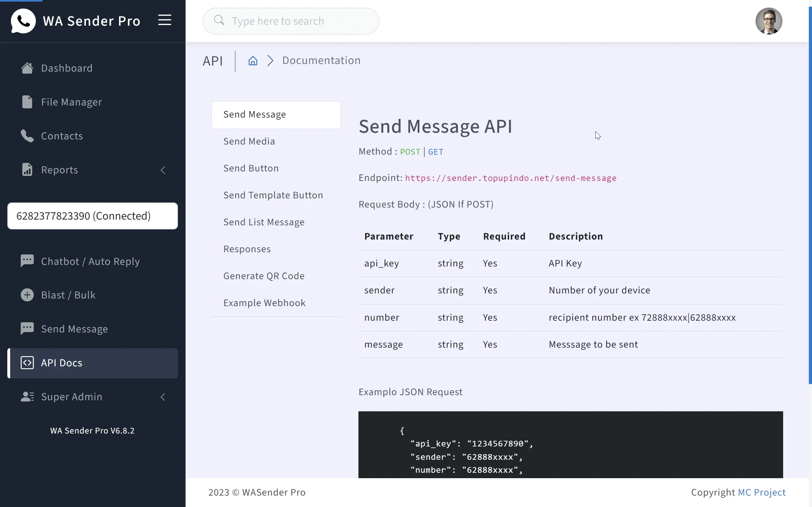Open the Example Webhook tab
The height and width of the screenshot is (507, 812).
(265, 303)
